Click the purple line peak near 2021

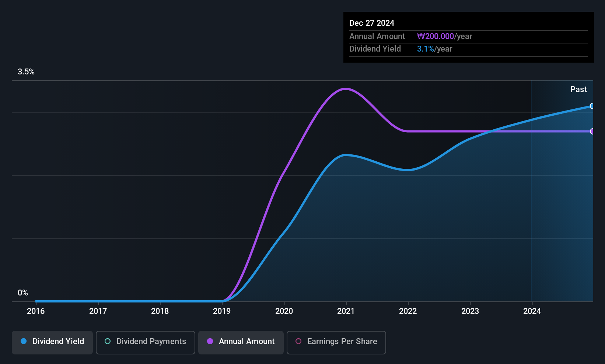(345, 89)
